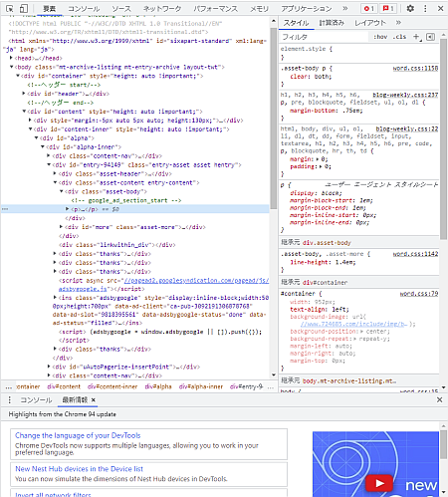The image size is (448, 497).
Task: Open the blog-weekly.css:237 source link
Action: pyautogui.click(x=405, y=95)
